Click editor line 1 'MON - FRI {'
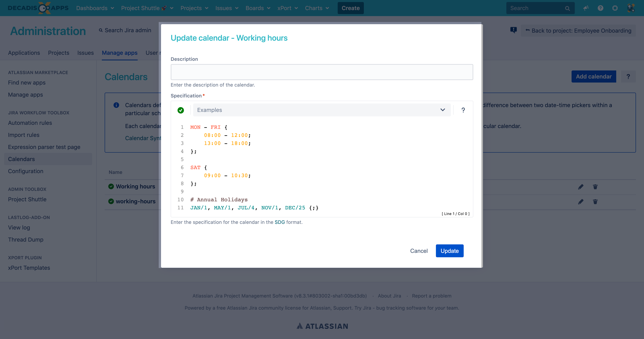This screenshot has width=644, height=339. click(209, 127)
